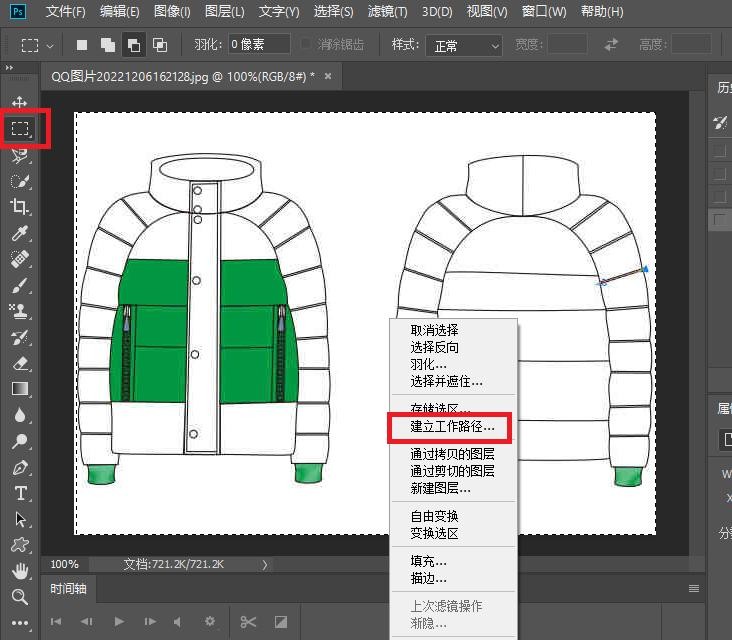Select the Hand tool
The width and height of the screenshot is (732, 640).
pyautogui.click(x=20, y=571)
